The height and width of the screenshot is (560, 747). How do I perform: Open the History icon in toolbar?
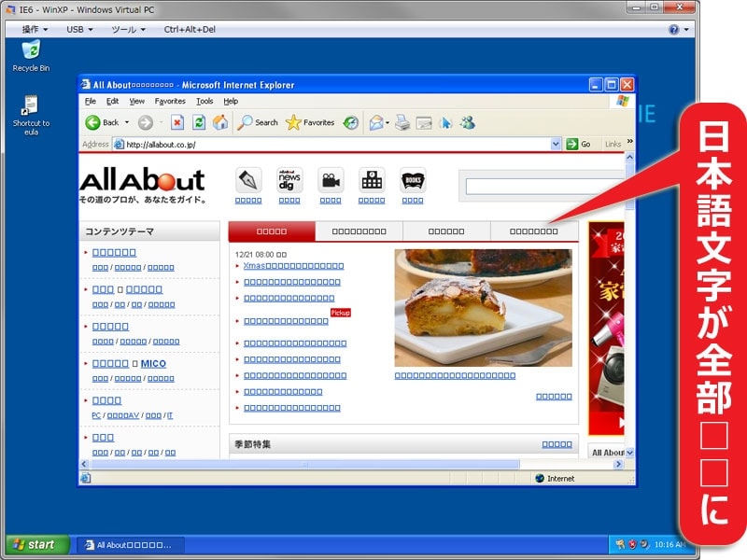click(351, 122)
